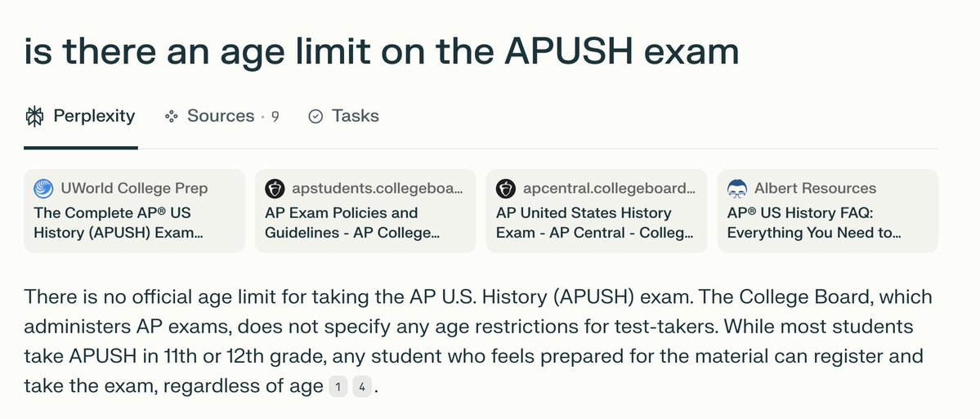
Task: Click the UWorld College Prep site name
Action: pyautogui.click(x=134, y=189)
